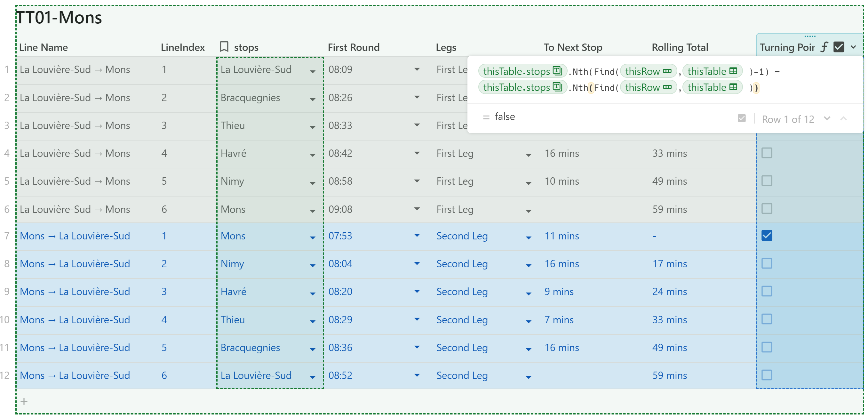Click the row icon on second thisRow chip
868x418 pixels.
tap(667, 87)
